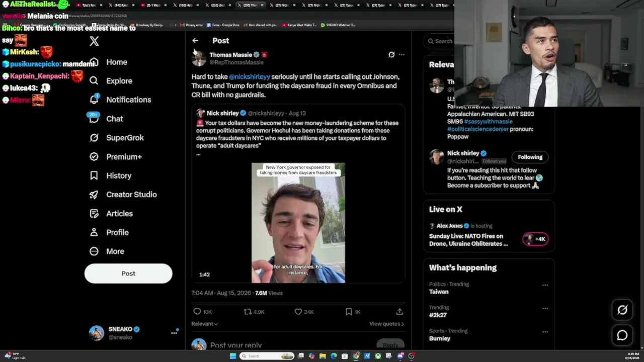Click the X logo in the sidebar
This screenshot has width=644, height=362.
coord(94,41)
